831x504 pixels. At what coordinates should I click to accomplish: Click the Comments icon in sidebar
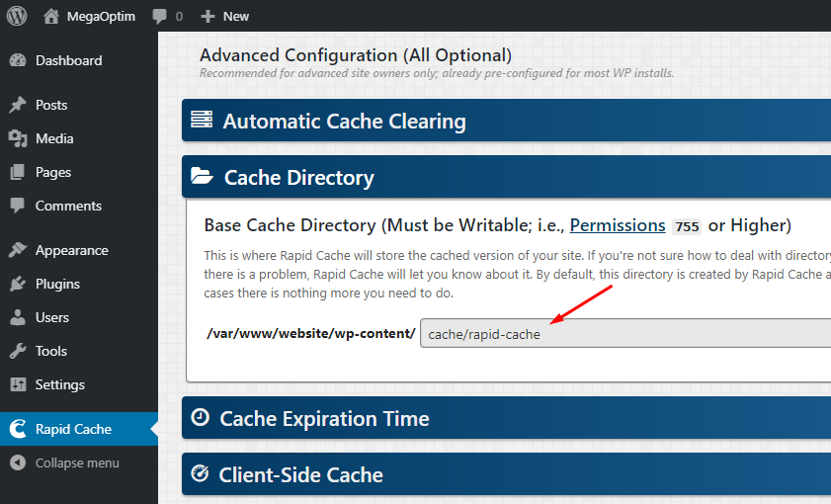(18, 206)
